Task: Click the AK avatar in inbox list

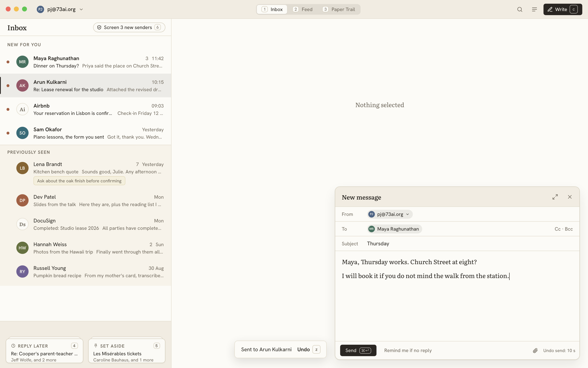Action: 22,85
